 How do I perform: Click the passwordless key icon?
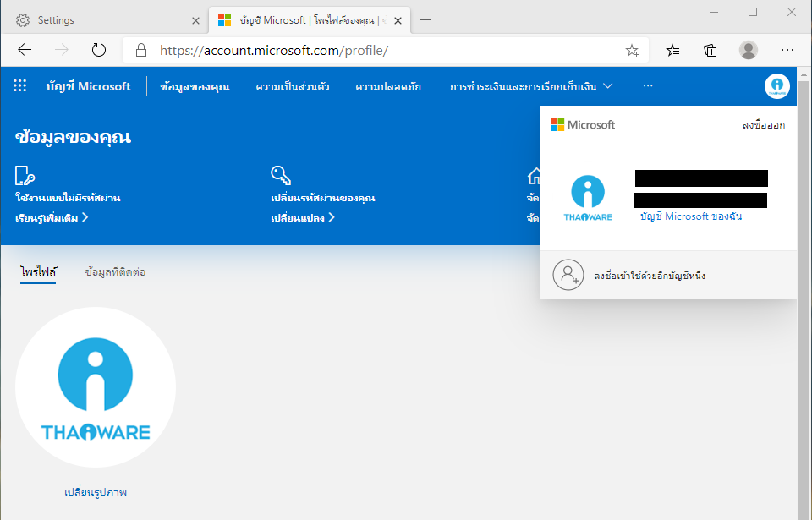[25, 176]
